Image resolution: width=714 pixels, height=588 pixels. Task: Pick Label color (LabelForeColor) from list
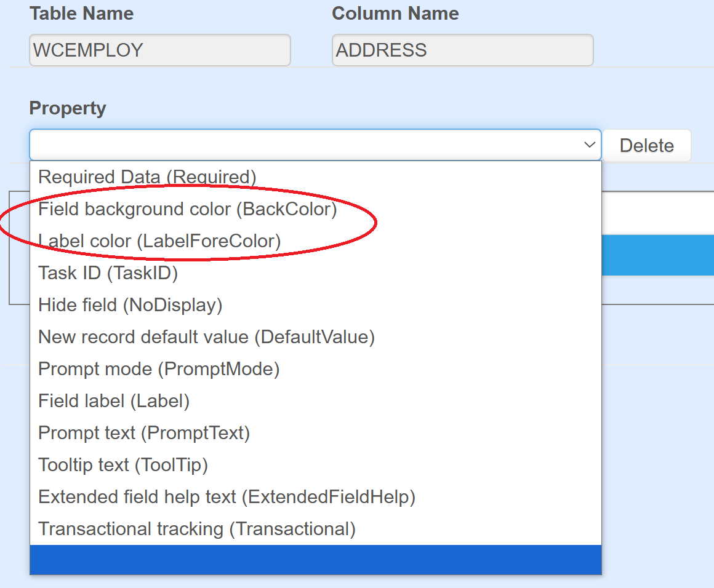tap(159, 241)
